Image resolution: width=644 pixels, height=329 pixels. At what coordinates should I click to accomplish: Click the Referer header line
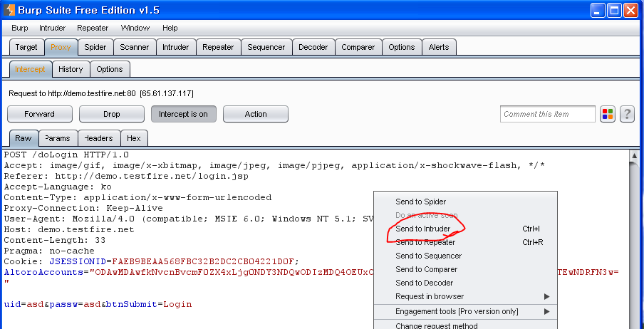point(126,176)
